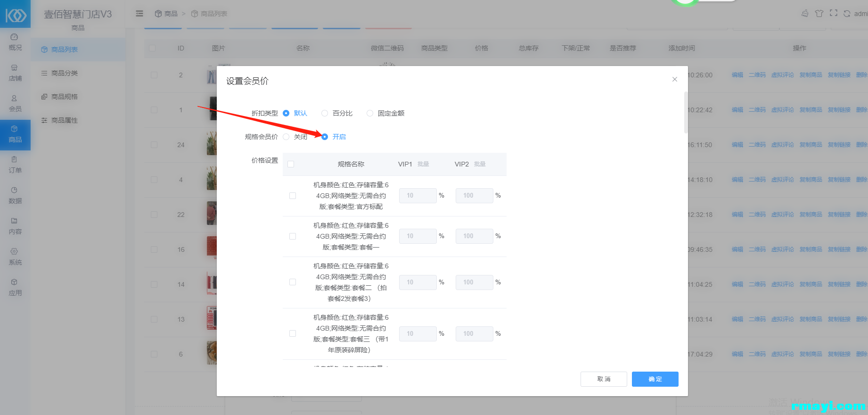The image size is (868, 415).
Task: Open 订单 in the left sidebar
Action: (x=15, y=165)
